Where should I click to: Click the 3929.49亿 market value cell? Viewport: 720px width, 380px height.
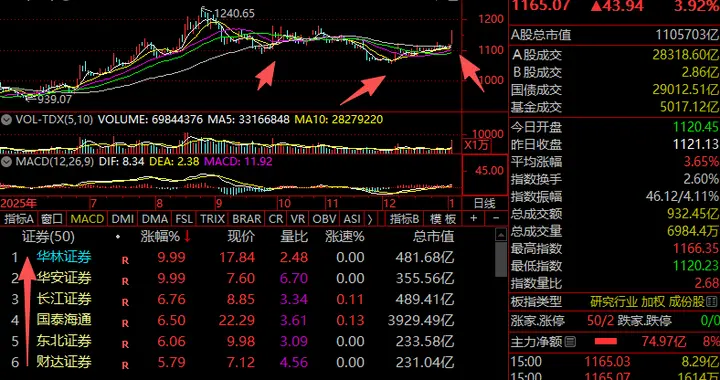tap(421, 320)
